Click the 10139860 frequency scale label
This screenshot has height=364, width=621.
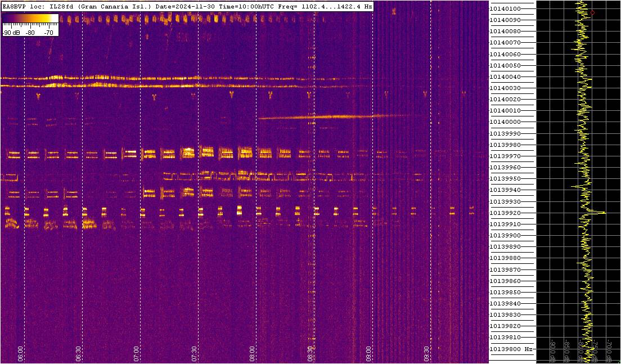click(505, 281)
